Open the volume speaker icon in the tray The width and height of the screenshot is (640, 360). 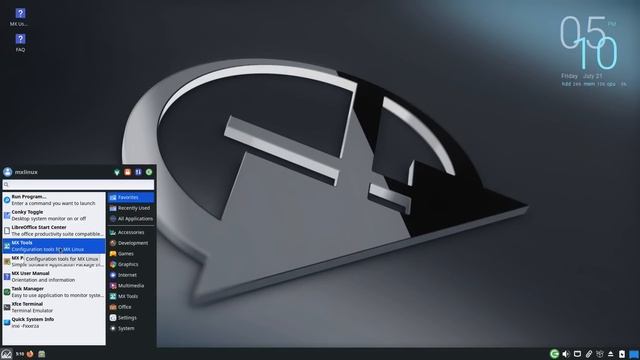coord(566,354)
